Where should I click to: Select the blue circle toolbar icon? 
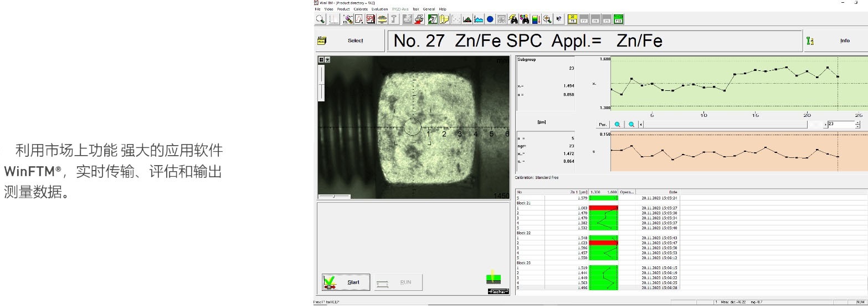490,19
